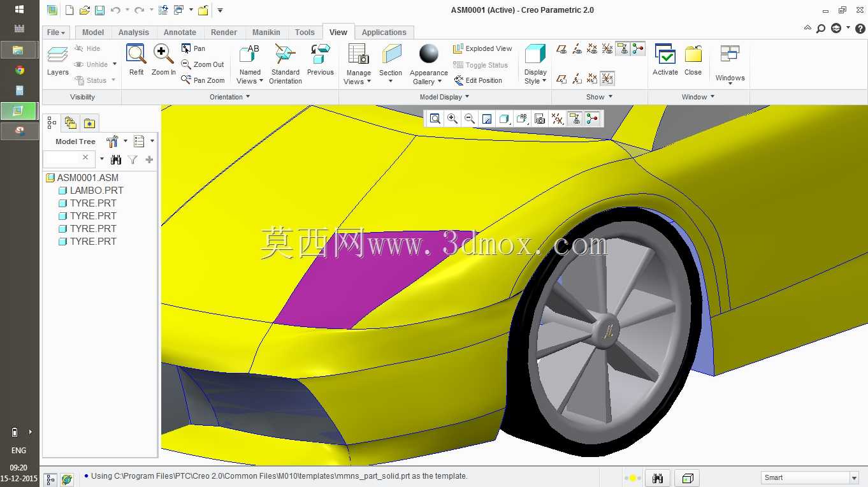Select the Zoom In tool in ribbon
868x487 pixels.
pos(164,60)
